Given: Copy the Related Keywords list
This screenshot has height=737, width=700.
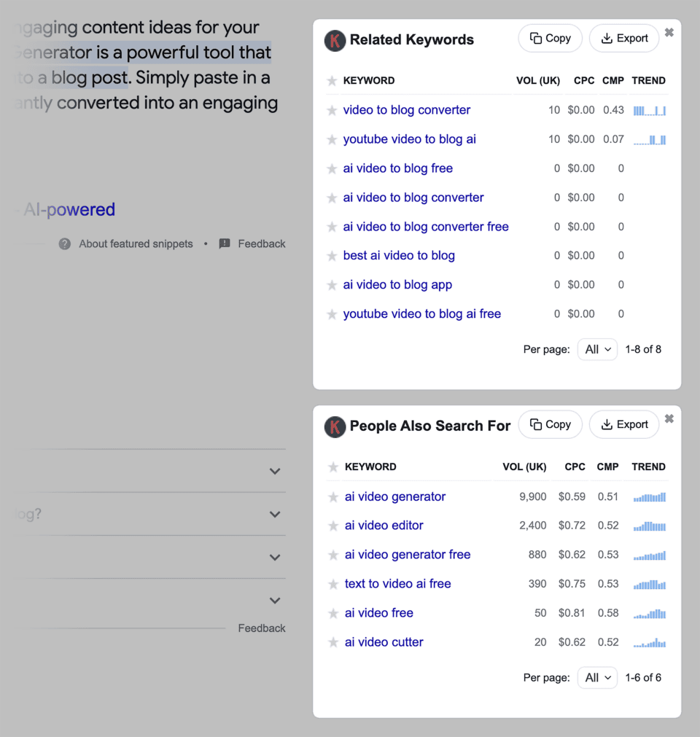Looking at the screenshot, I should point(550,39).
